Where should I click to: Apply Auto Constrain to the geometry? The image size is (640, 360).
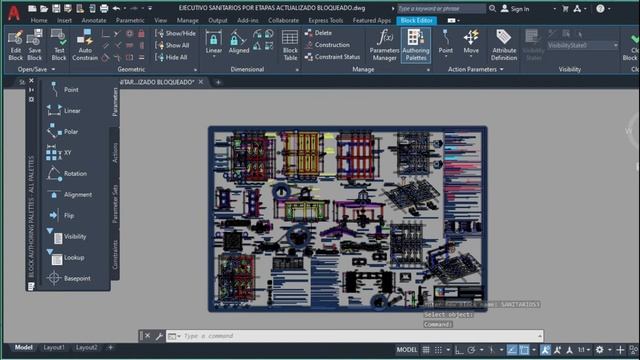coord(85,45)
